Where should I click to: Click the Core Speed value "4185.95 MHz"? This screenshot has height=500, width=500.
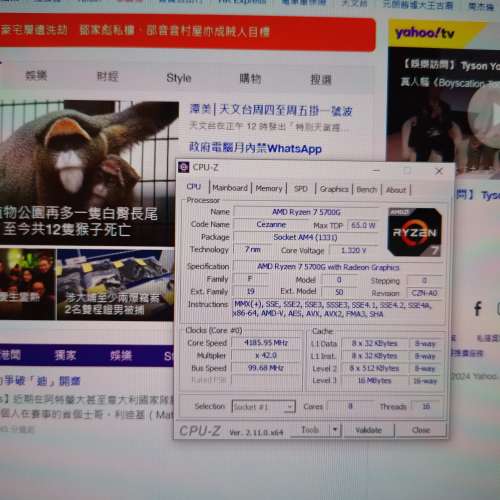pos(266,343)
